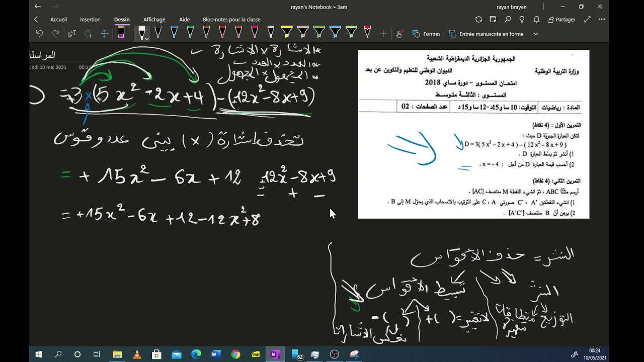Enter full screen mode
The width and height of the screenshot is (644, 362).
[x=587, y=19]
